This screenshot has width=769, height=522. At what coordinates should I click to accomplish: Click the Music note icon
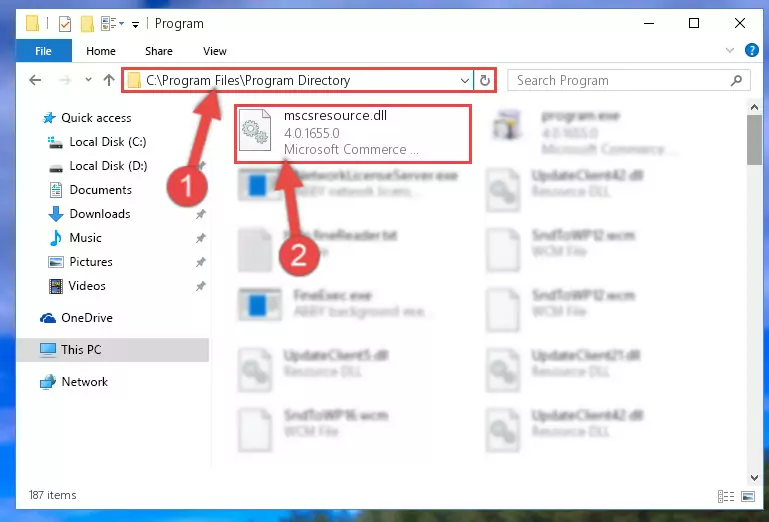pos(55,238)
